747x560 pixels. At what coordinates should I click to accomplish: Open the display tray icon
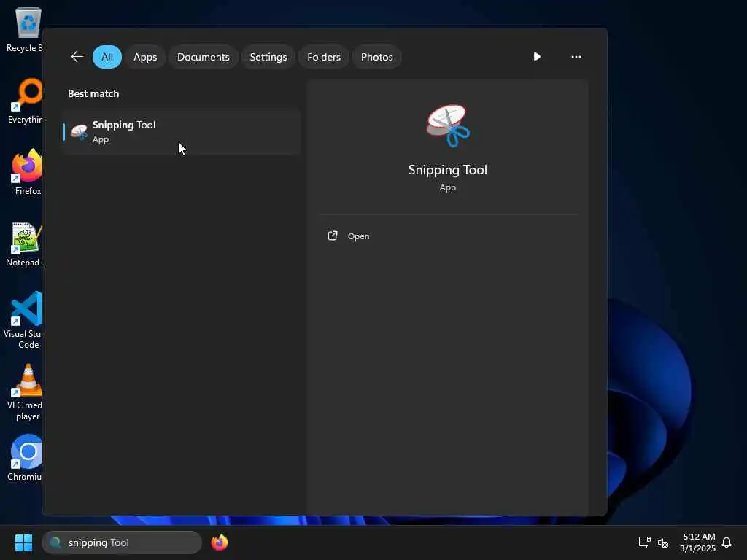pos(644,542)
